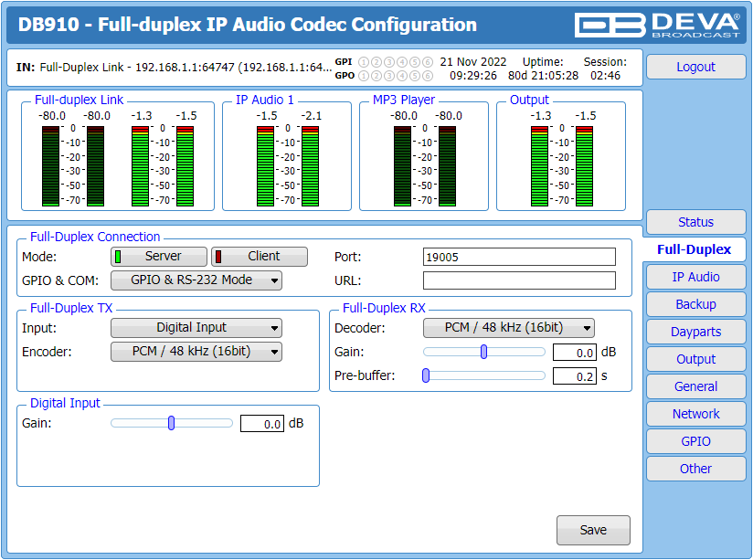Click the Logout button
This screenshot has width=753, height=560.
[x=695, y=67]
